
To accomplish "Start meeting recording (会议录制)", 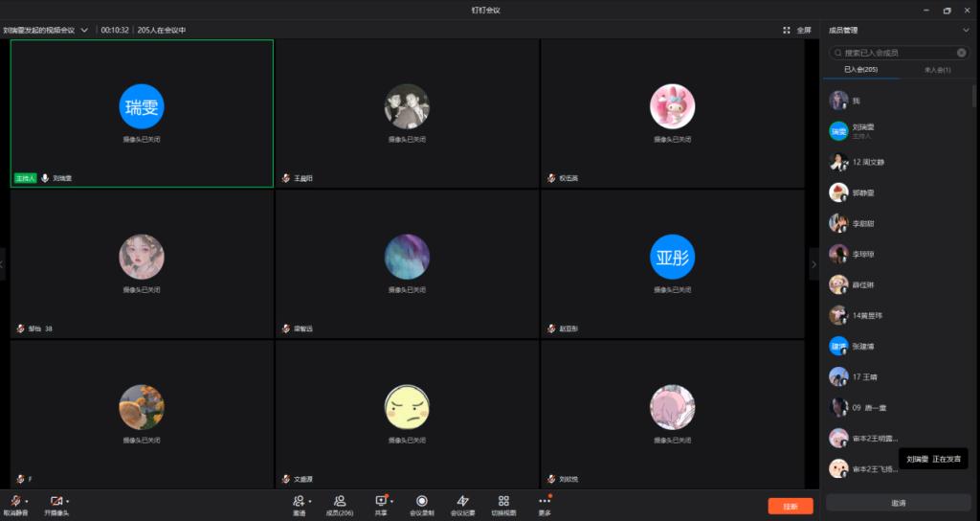I will pyautogui.click(x=421, y=501).
